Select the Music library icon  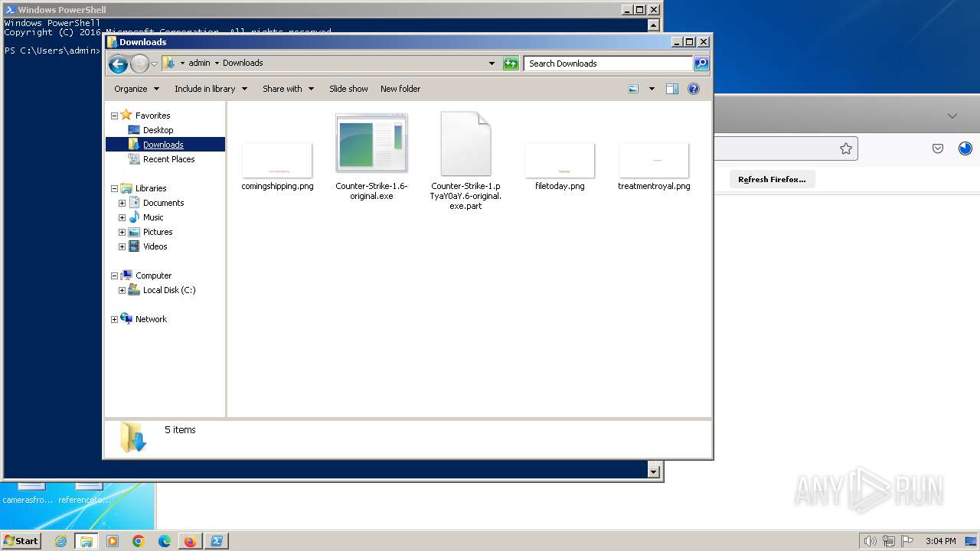coord(134,217)
